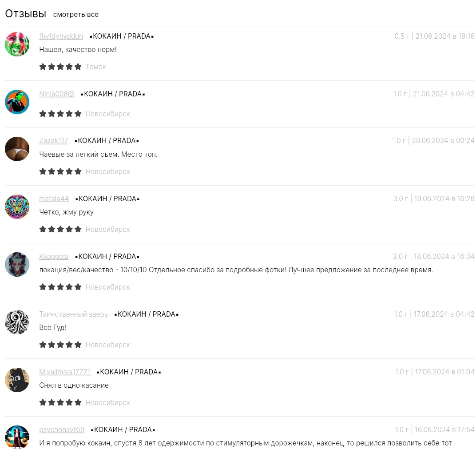Click the avatar of user fhvfdyhvdduh

tap(17, 44)
